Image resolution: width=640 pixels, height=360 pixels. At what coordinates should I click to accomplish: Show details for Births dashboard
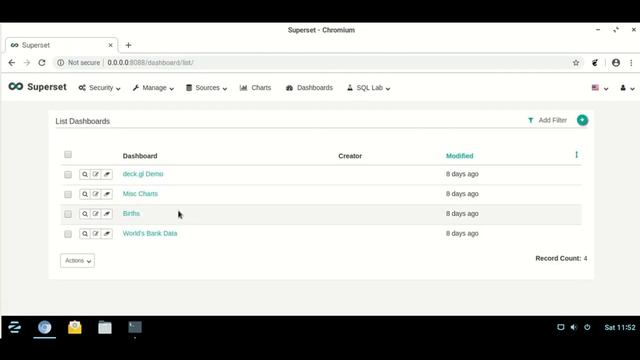pos(84,214)
